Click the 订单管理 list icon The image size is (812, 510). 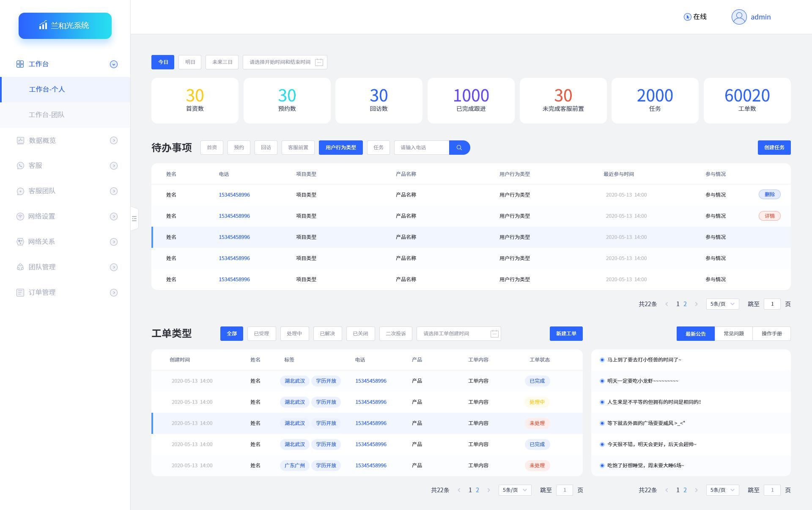(20, 293)
